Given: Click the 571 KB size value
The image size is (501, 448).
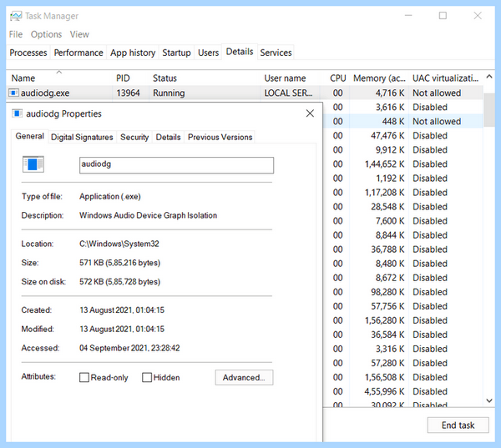Looking at the screenshot, I should pyautogui.click(x=119, y=263).
